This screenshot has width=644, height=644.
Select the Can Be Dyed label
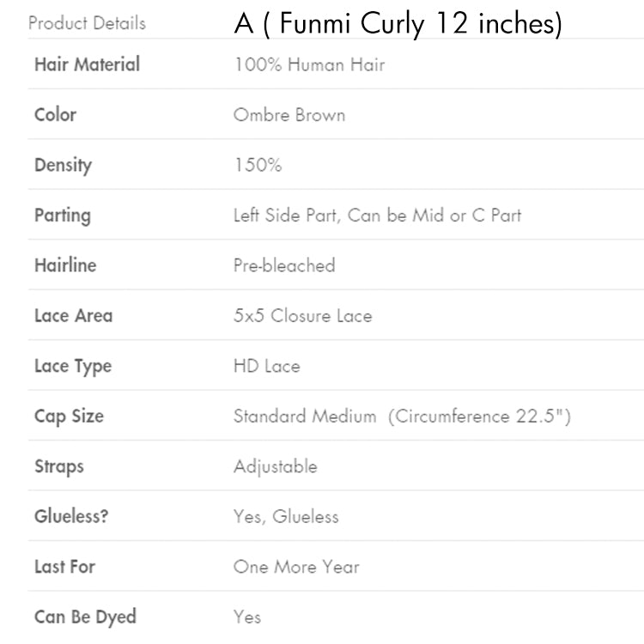pos(85,617)
